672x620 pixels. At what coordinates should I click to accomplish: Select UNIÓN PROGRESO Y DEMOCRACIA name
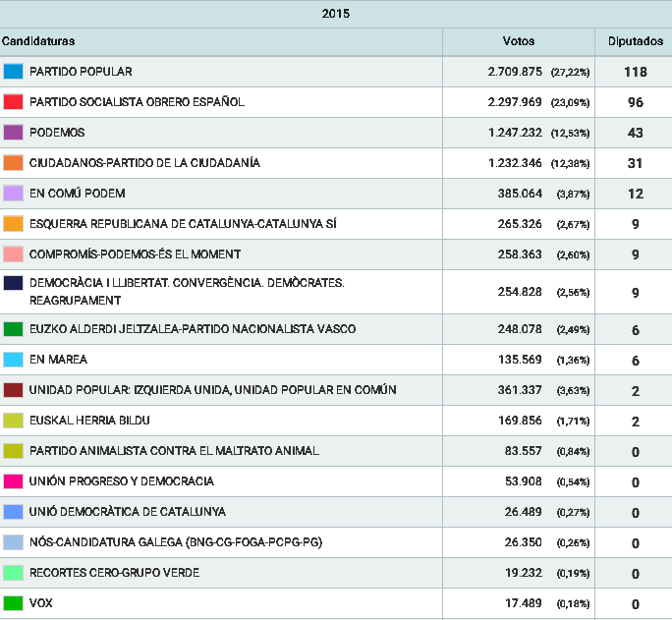click(121, 481)
